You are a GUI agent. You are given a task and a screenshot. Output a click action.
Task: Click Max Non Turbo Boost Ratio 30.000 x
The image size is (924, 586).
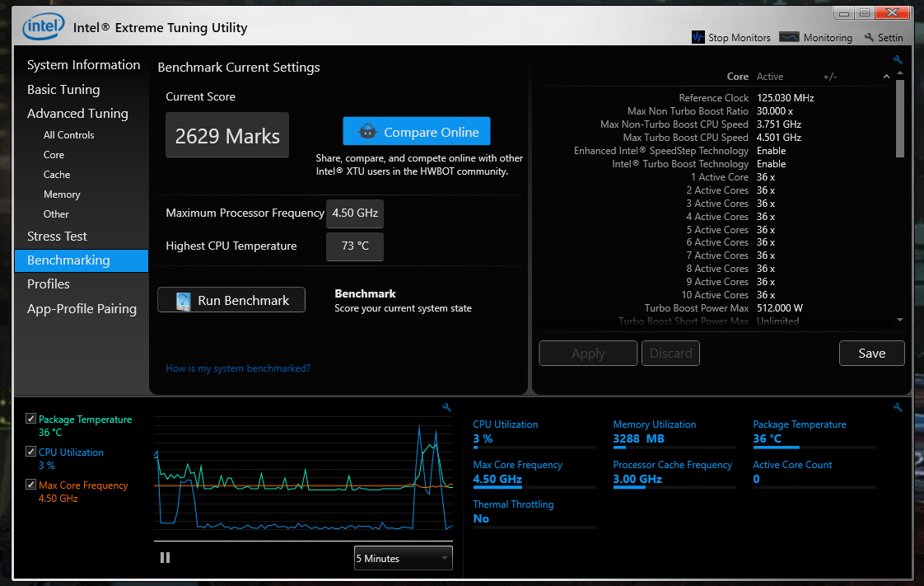[x=774, y=110]
